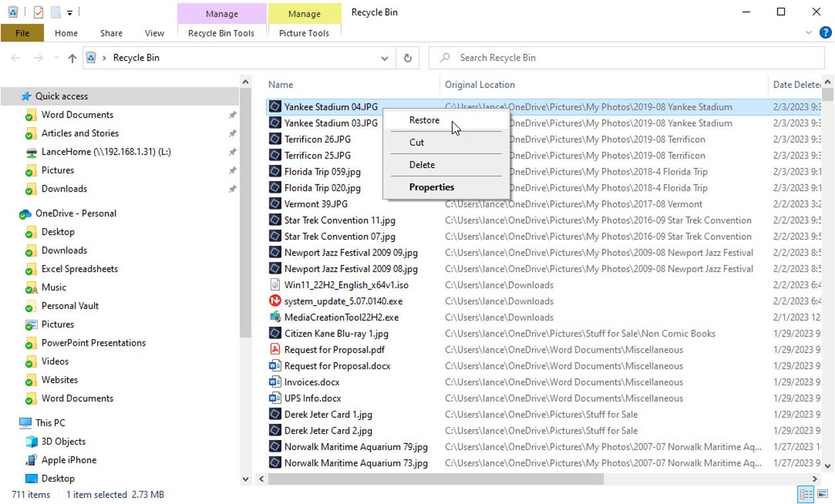Click the Up arrow navigation icon
Viewport: 835px width, 504px height.
point(72,58)
